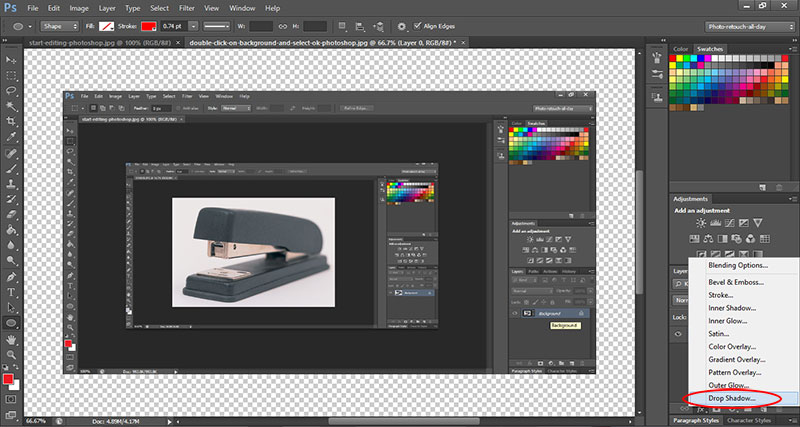Select Blending Options in the popup menu
This screenshot has height=427, width=800.
point(738,266)
